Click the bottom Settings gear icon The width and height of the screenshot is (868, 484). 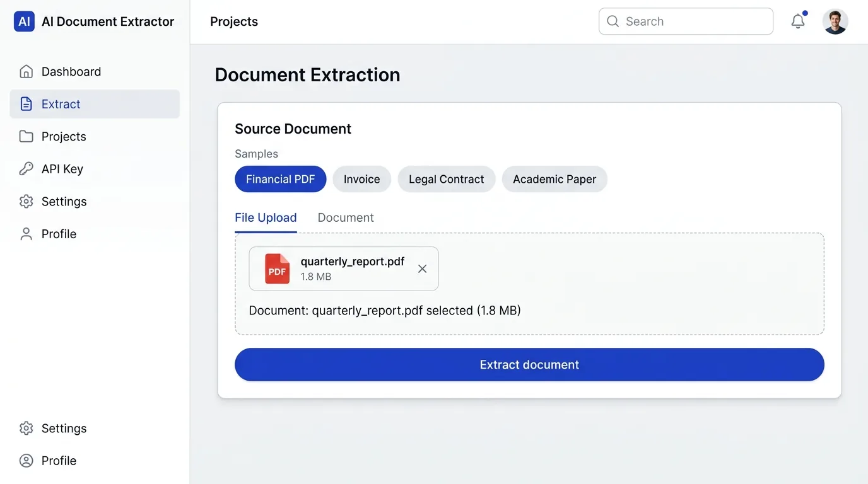(x=26, y=429)
